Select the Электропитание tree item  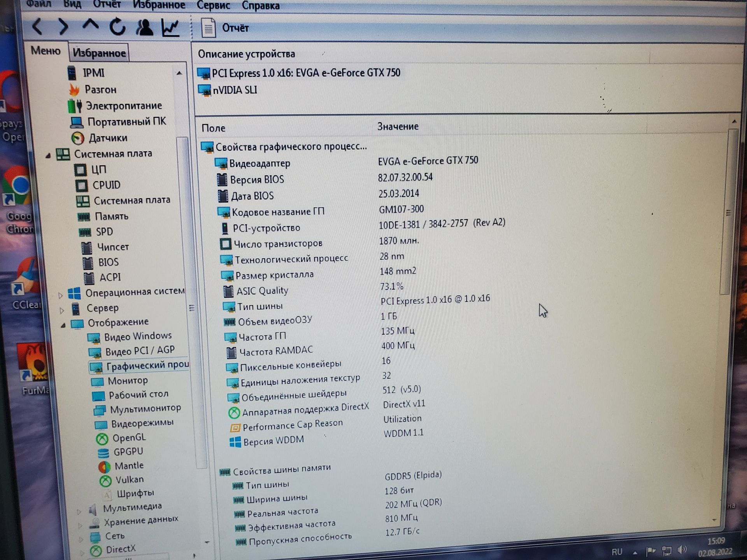[x=115, y=106]
